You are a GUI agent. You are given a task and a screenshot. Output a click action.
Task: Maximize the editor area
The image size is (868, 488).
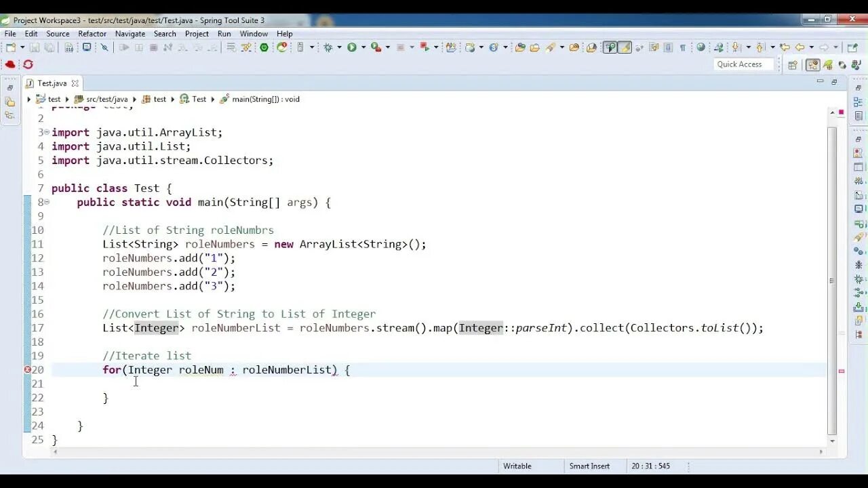click(834, 82)
